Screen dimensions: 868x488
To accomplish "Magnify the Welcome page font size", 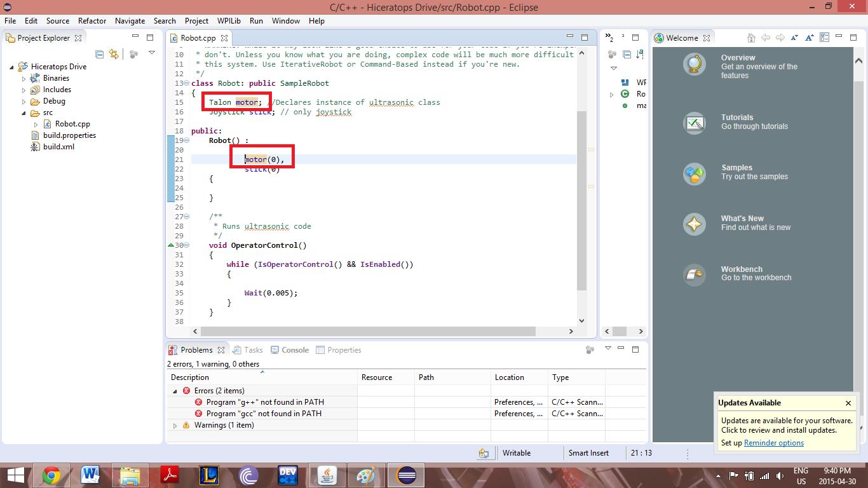I will 810,37.
